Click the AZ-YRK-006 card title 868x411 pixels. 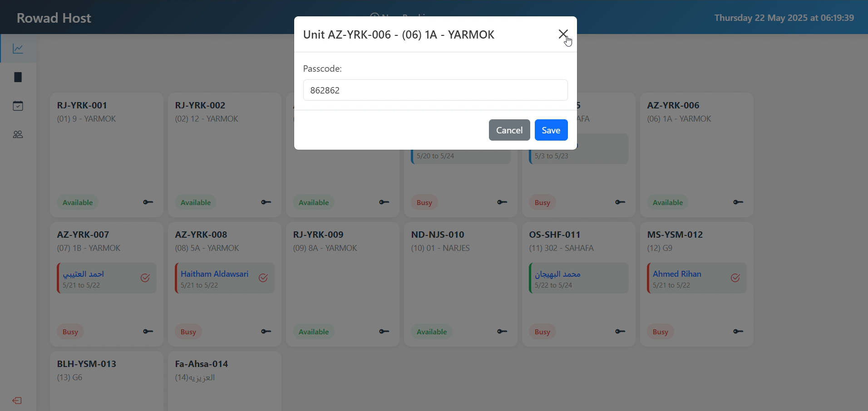(673, 105)
